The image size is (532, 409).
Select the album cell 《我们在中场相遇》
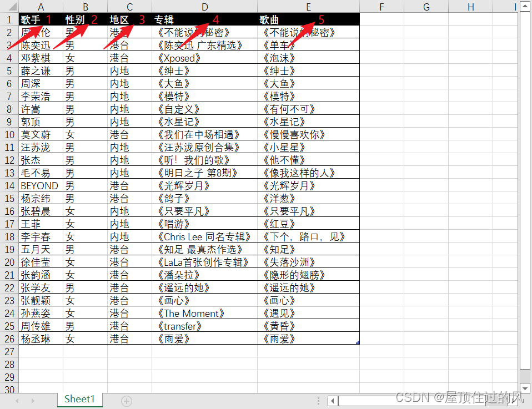(x=204, y=135)
